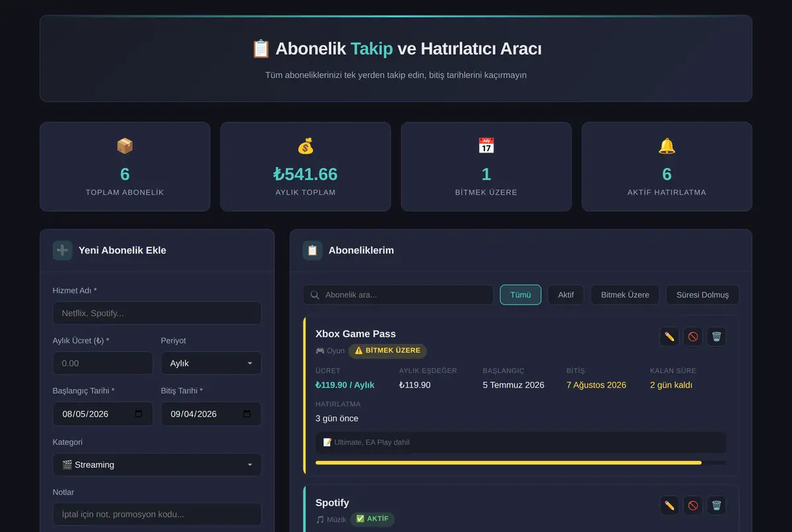Click the clipboard icon beside Aboneliklerim
Viewport: 792px width, 532px height.
pos(313,250)
